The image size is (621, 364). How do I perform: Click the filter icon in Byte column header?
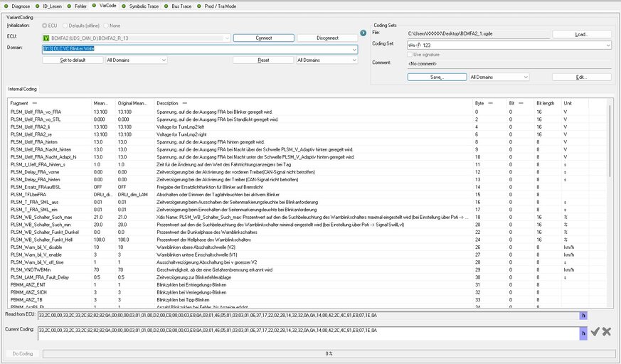(x=489, y=103)
